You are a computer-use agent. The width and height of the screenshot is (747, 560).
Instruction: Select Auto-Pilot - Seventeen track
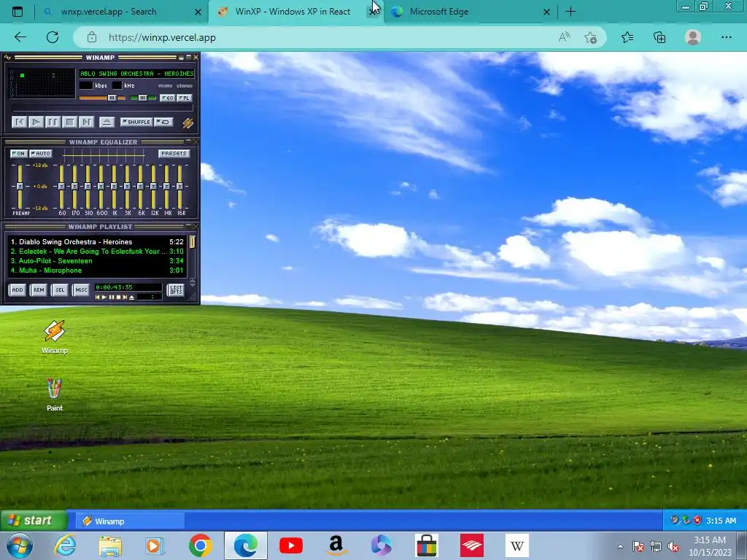[97, 261]
